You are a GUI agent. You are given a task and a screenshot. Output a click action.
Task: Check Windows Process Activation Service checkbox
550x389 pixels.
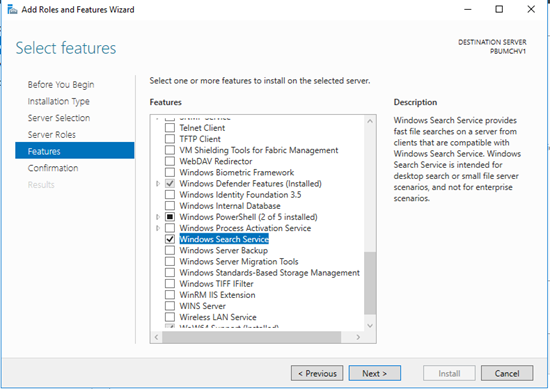[170, 228]
